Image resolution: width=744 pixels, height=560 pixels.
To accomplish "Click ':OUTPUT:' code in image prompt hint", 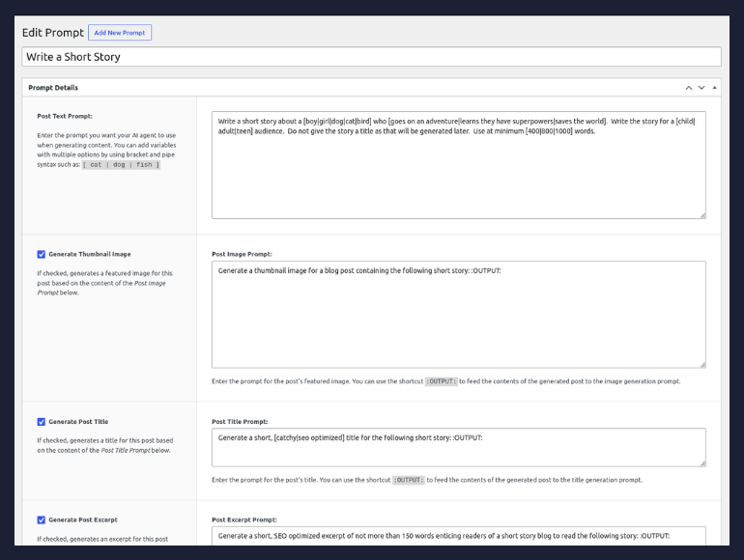I will point(442,381).
